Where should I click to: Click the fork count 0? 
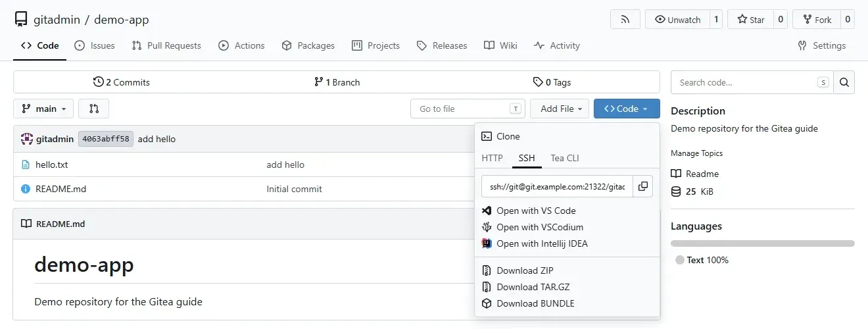click(x=848, y=19)
